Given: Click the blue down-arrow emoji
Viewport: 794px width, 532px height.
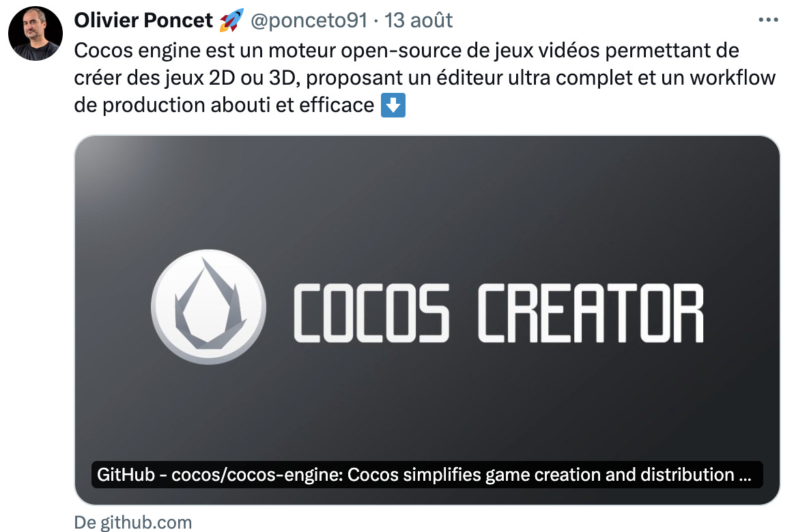Looking at the screenshot, I should (x=393, y=105).
